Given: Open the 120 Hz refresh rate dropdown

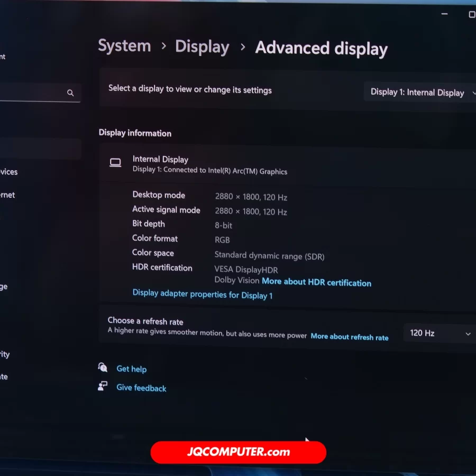Looking at the screenshot, I should tap(440, 333).
